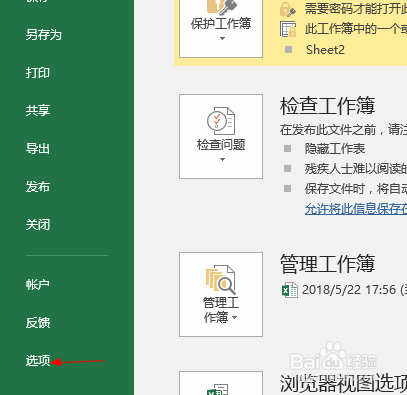The height and width of the screenshot is (395, 407).
Task: Expand the 管理工作 簿 dropdown arrow
Action: [x=235, y=317]
